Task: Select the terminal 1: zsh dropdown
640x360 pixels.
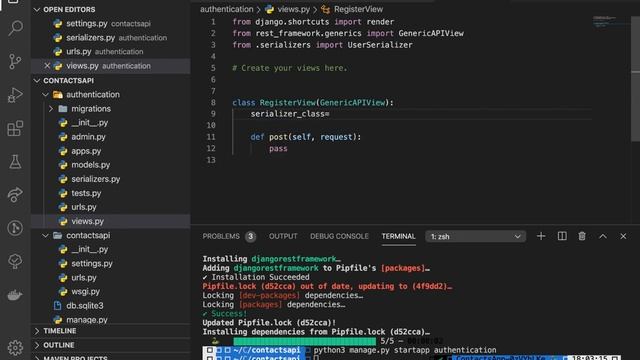Action: 476,237
